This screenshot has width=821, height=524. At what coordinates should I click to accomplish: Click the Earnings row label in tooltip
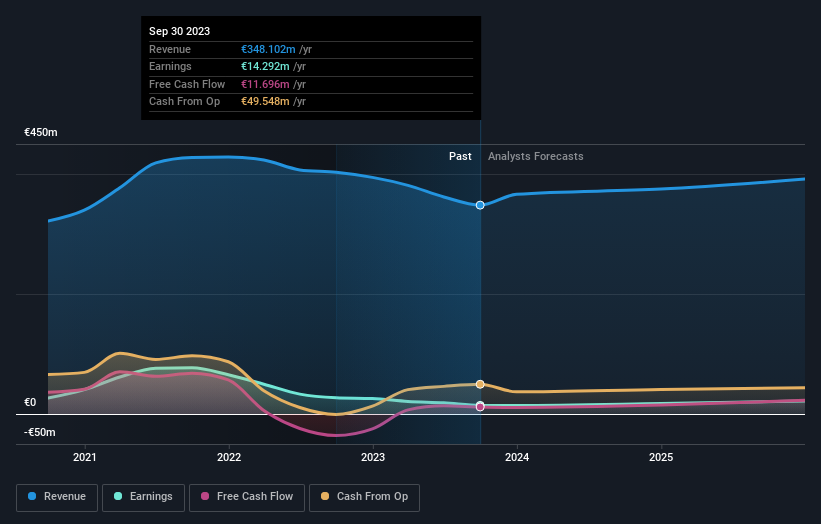click(170, 66)
